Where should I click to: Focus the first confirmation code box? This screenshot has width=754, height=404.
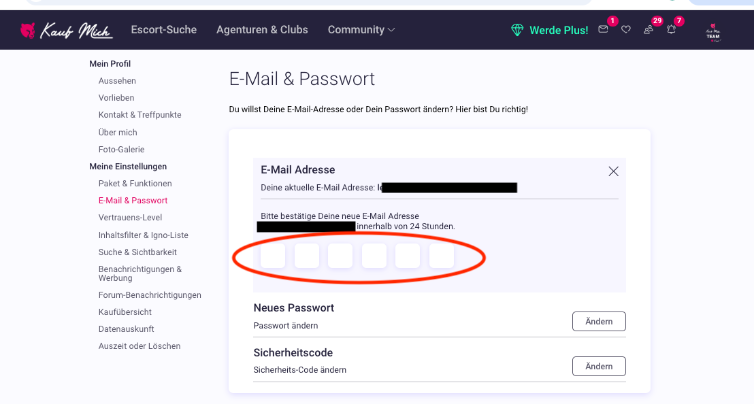pos(273,255)
